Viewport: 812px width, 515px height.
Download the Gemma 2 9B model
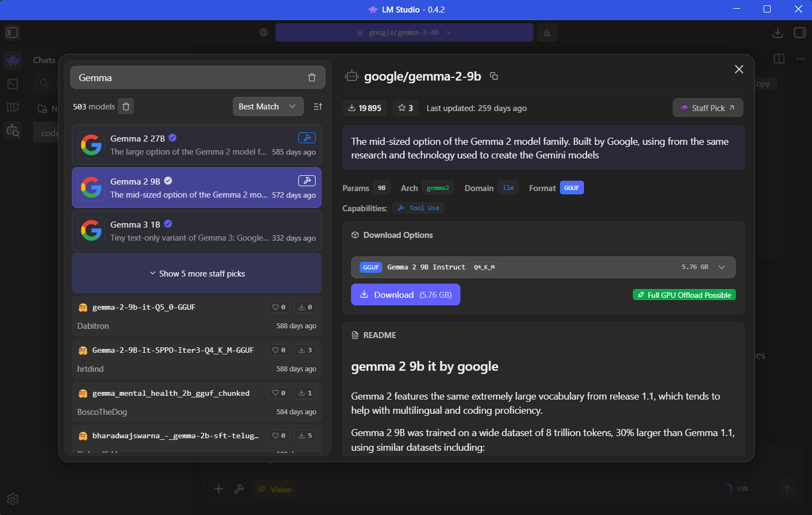[405, 295]
